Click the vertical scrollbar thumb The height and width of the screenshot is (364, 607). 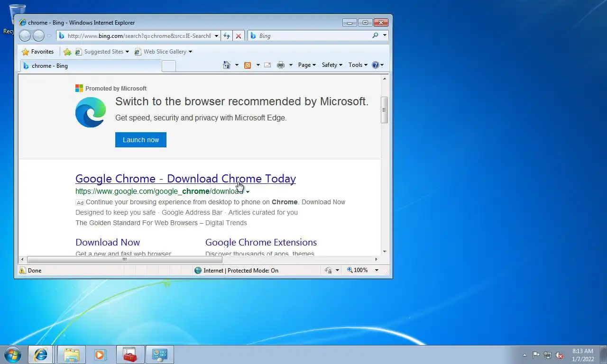385,110
